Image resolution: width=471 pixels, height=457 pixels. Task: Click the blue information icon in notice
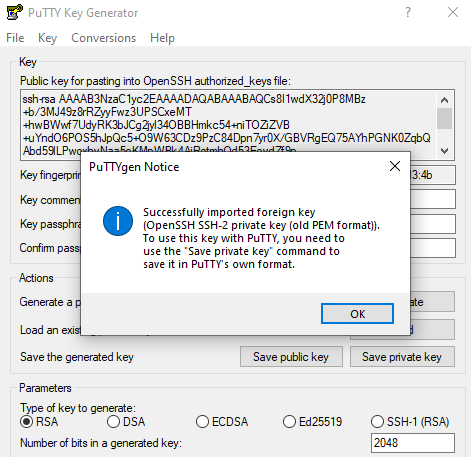(118, 221)
